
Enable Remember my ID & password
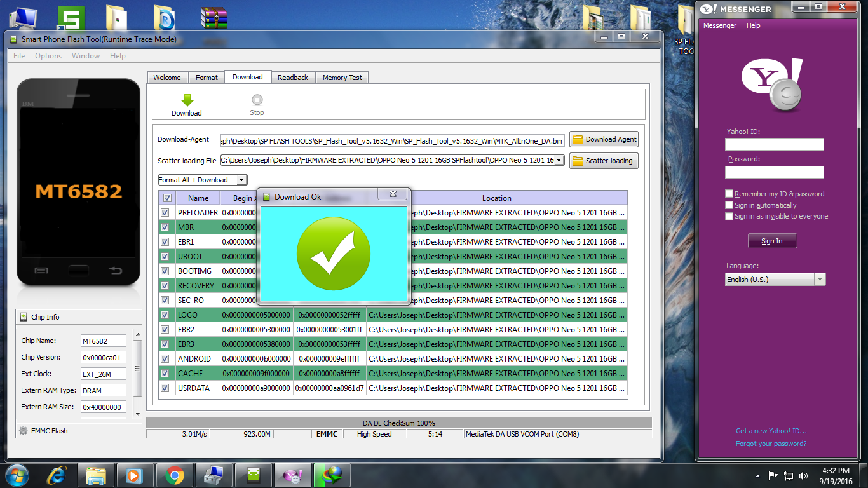[x=729, y=194]
